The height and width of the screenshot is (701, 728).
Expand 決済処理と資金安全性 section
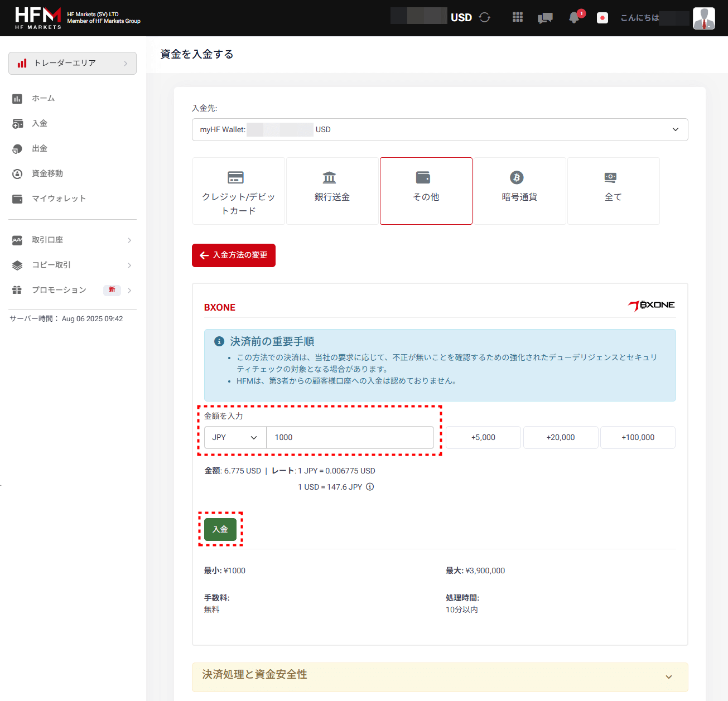tap(440, 676)
